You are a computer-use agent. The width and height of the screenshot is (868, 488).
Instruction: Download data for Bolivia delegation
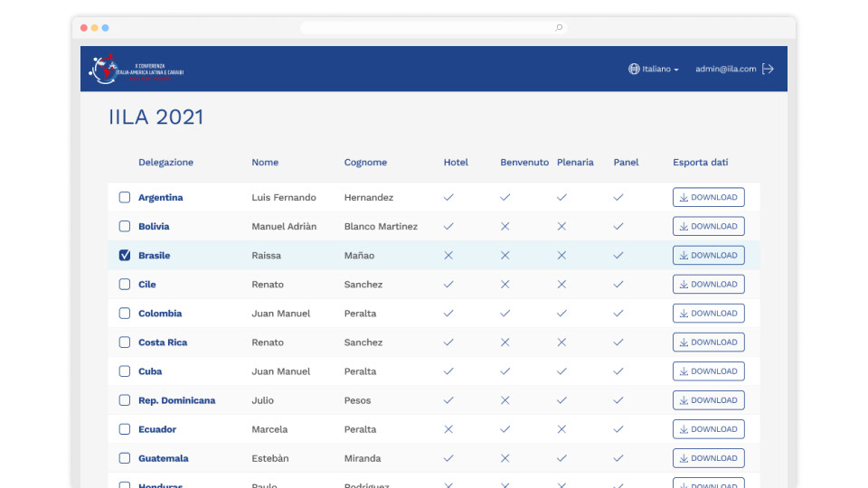(x=709, y=226)
